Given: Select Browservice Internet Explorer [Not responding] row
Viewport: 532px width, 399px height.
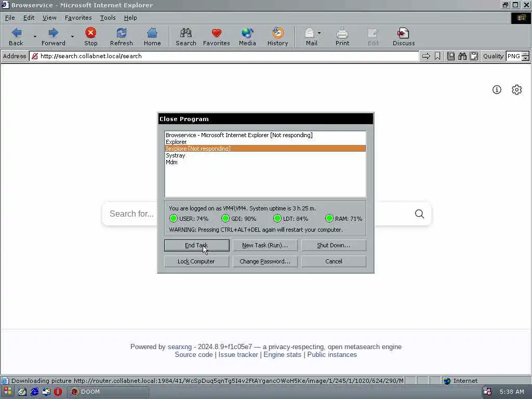Looking at the screenshot, I should pos(265,135).
